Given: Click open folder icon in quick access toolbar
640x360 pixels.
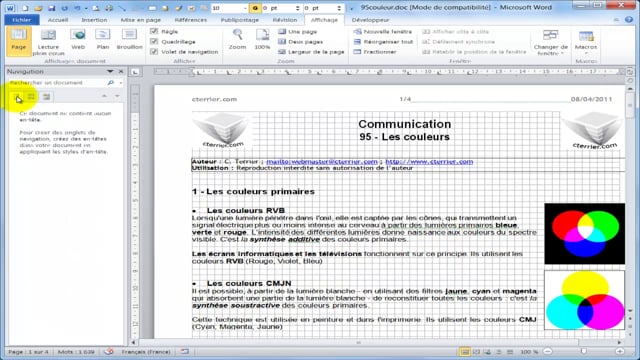Looking at the screenshot, I should click(x=38, y=8).
